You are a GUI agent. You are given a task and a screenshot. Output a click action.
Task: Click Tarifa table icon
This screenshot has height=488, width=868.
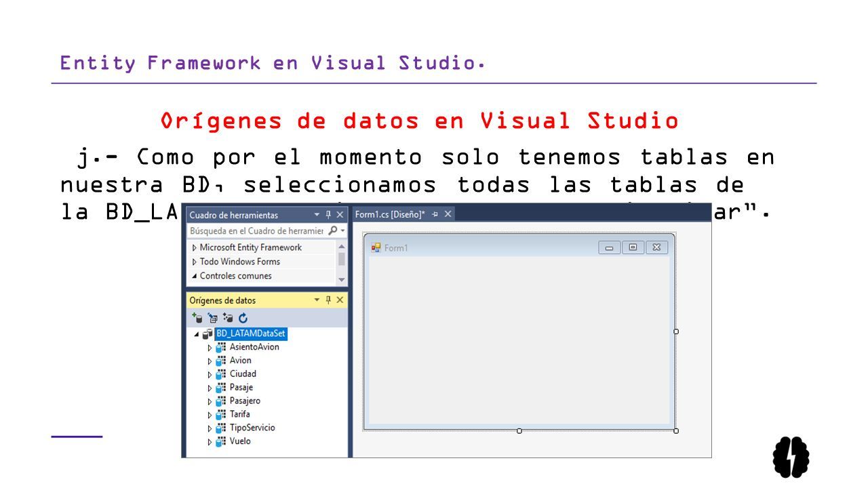point(221,414)
